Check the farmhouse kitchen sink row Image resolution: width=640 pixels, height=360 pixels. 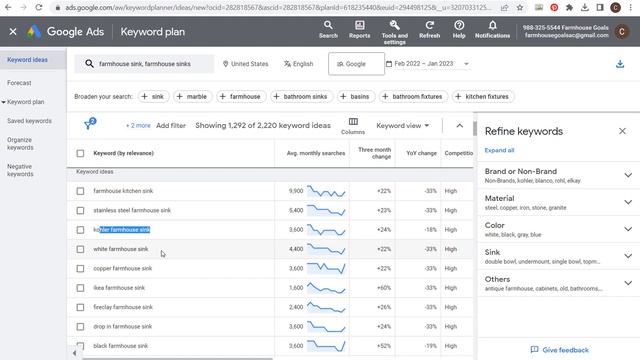pyautogui.click(x=80, y=191)
